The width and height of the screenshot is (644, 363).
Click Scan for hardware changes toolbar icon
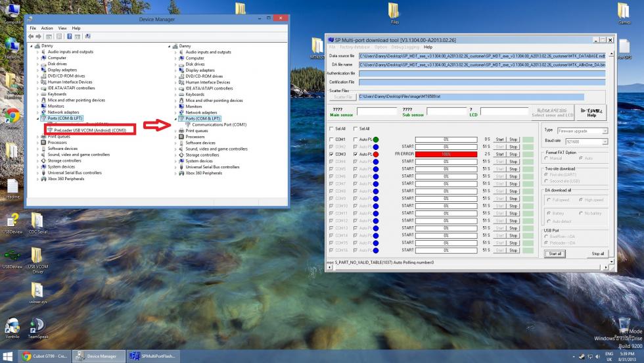pos(87,37)
